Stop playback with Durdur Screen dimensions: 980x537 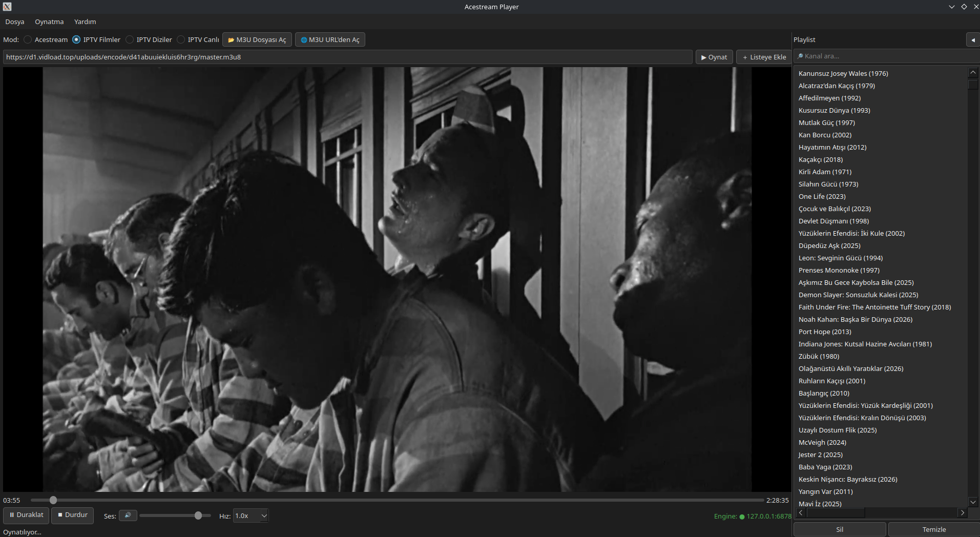[x=73, y=515]
